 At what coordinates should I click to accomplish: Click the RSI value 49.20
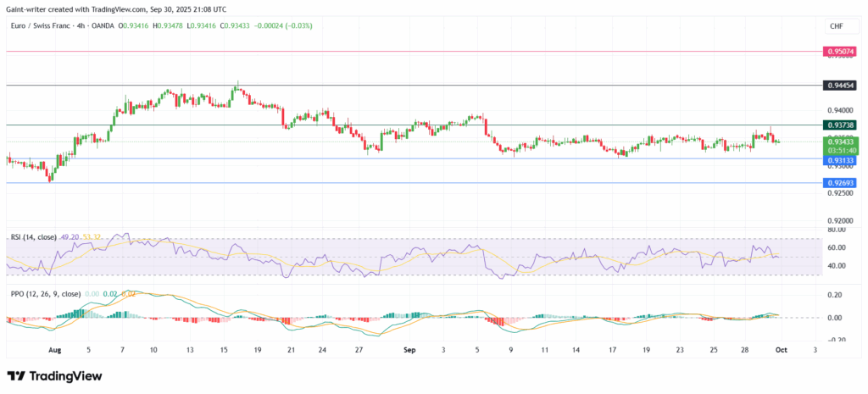(x=70, y=237)
